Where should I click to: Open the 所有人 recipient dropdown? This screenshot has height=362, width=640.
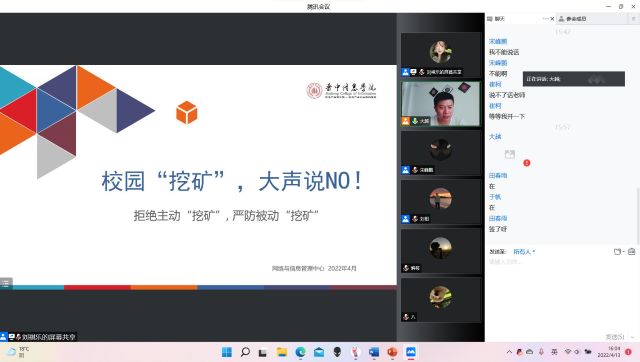point(524,252)
